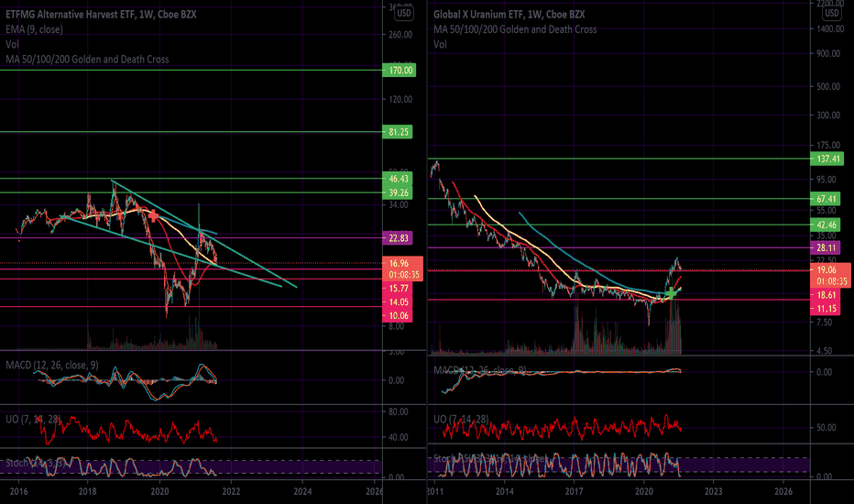Click the red 10.06 price label
This screenshot has height=504, width=854.
pos(398,315)
